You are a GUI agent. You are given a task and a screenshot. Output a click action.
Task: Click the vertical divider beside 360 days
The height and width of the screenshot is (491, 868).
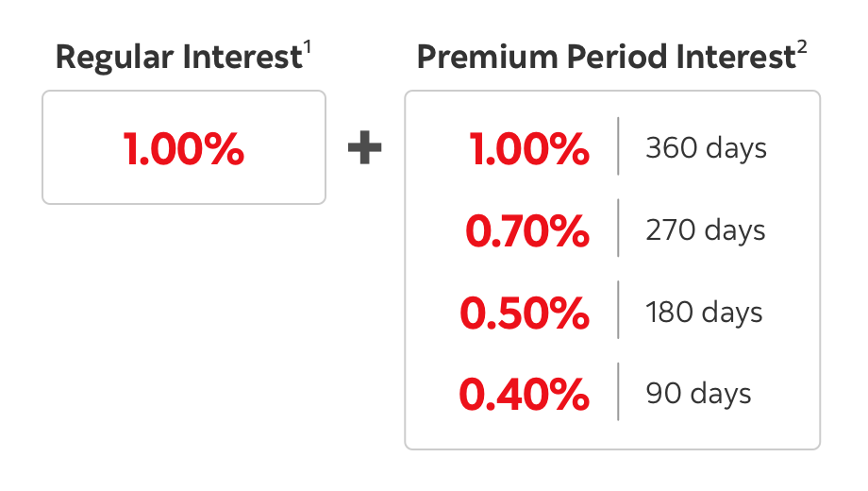(x=618, y=146)
